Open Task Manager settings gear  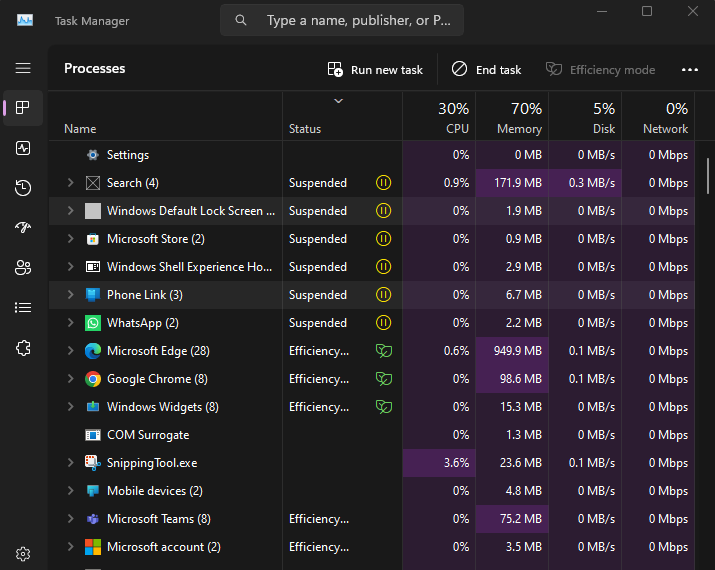23,554
